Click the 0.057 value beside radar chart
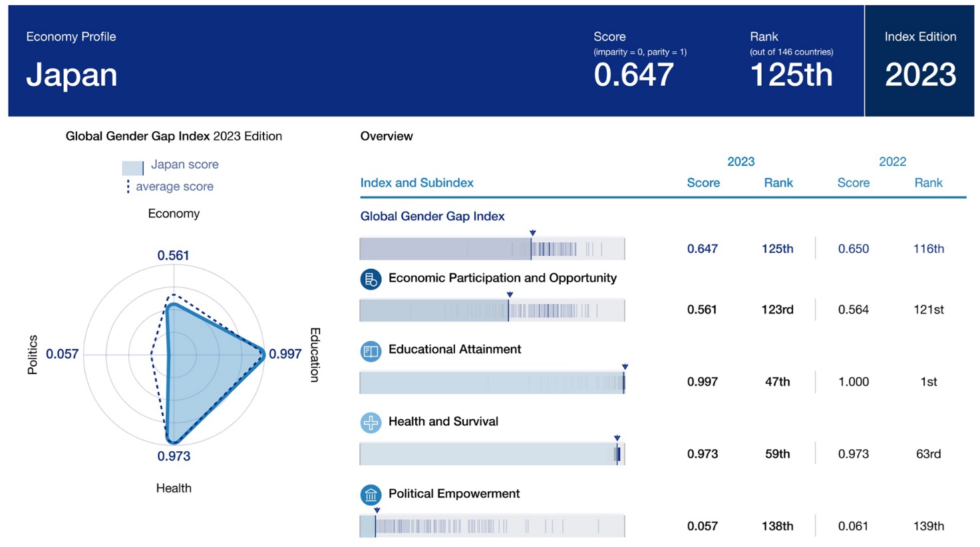The width and height of the screenshot is (980, 547). click(62, 354)
